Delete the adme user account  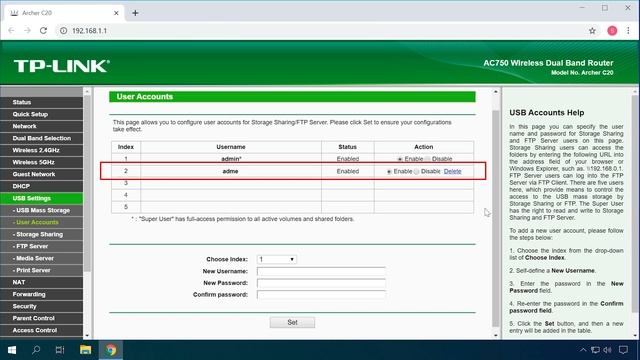click(452, 171)
